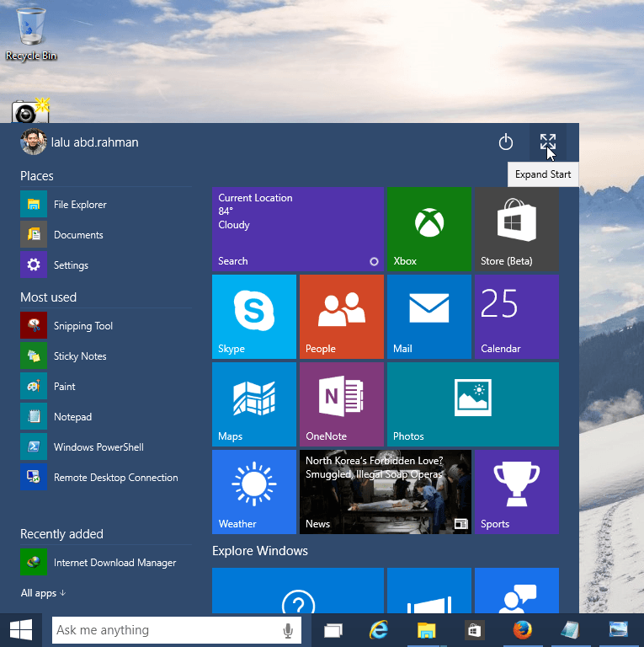Open the Xbox tile
Viewport: 644px width, 647px height.
[429, 229]
